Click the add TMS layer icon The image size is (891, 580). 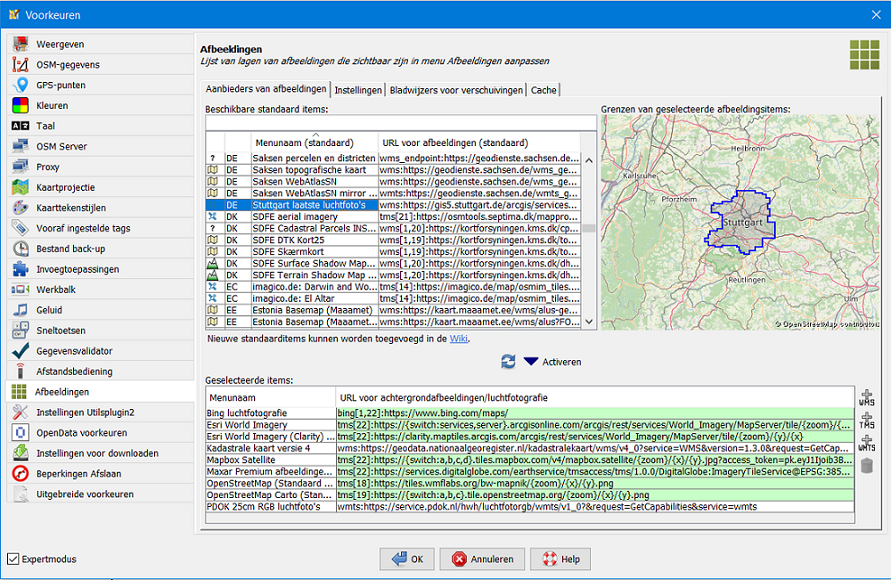click(x=866, y=421)
